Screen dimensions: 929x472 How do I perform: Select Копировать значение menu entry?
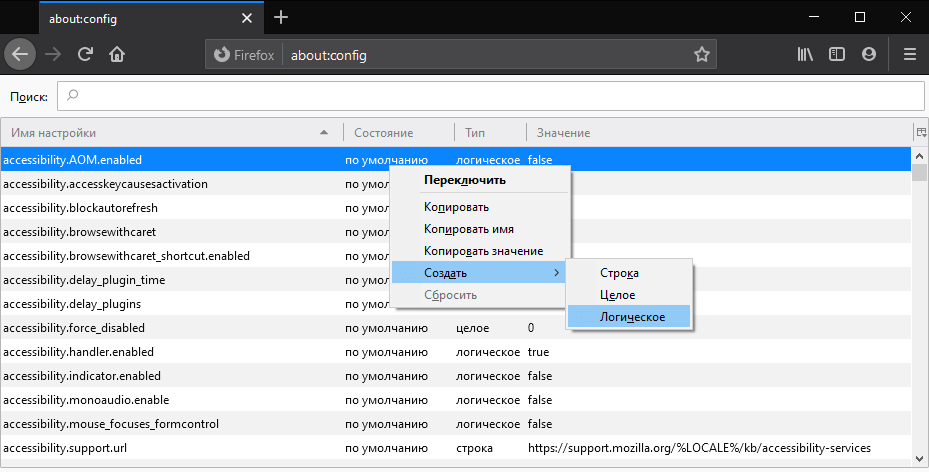479,251
